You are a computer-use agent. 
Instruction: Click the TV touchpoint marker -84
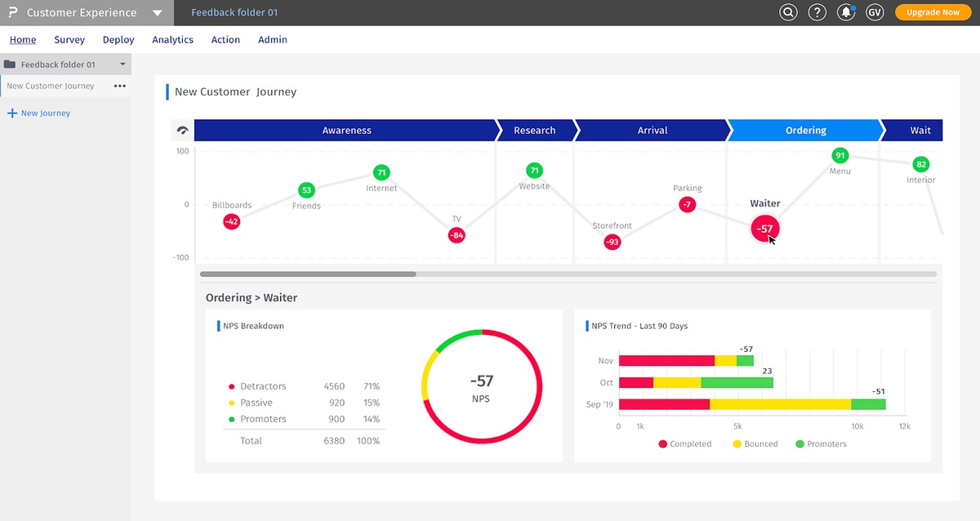[457, 235]
